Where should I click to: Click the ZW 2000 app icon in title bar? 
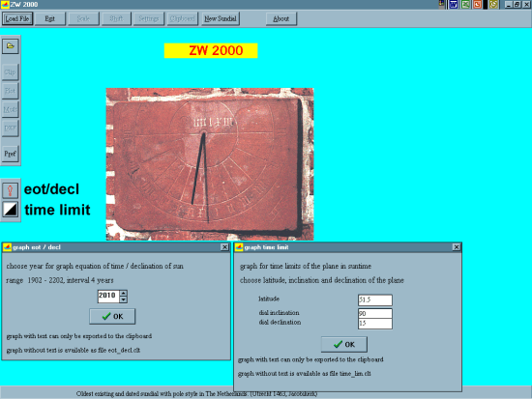[x=5, y=5]
